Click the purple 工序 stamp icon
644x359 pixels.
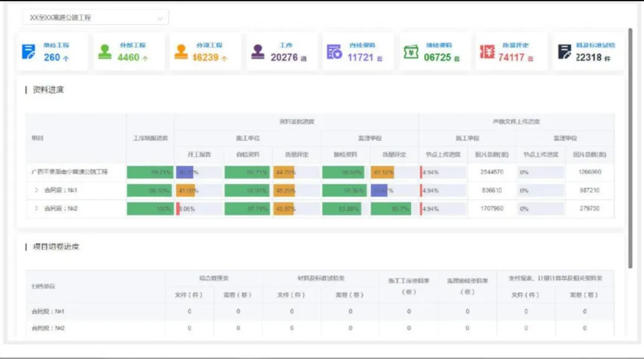(x=258, y=52)
